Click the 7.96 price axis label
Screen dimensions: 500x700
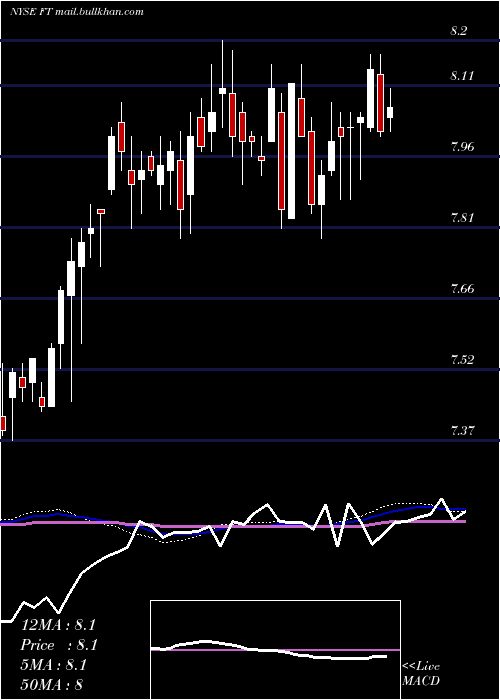(x=462, y=147)
